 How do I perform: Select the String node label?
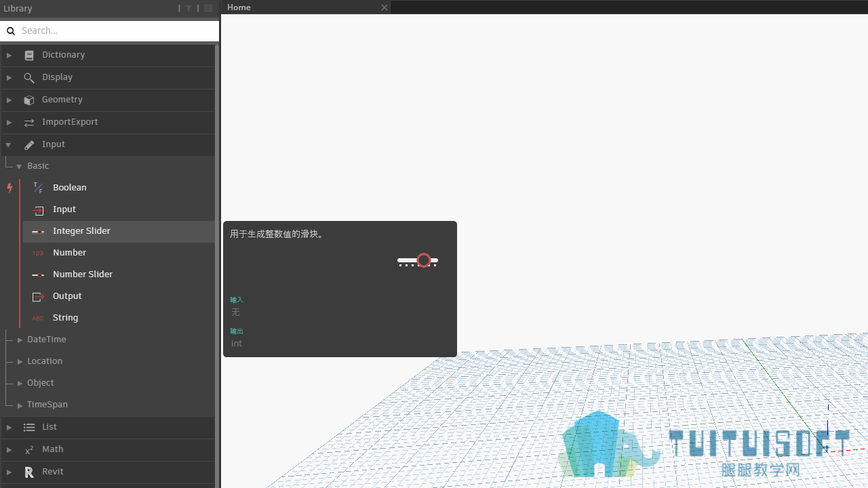[65, 318]
